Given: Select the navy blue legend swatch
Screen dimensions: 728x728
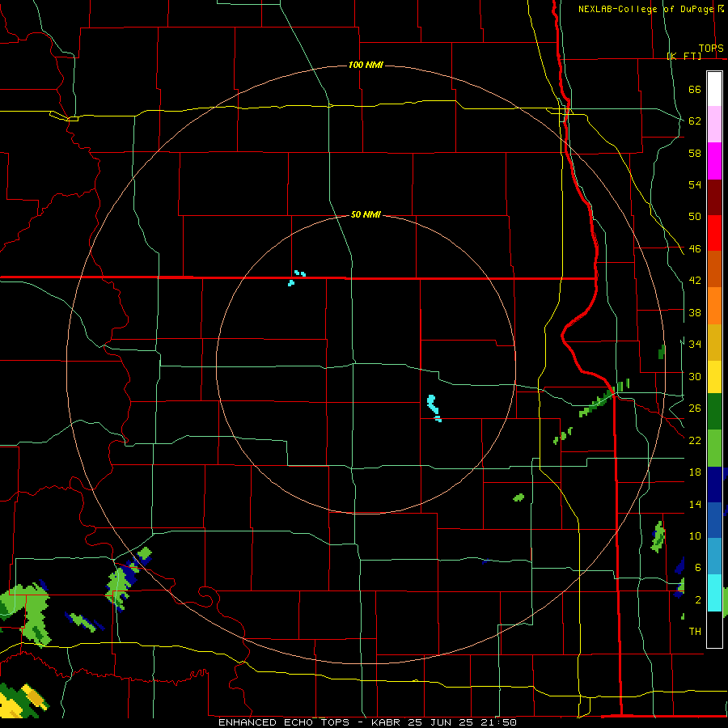Looking at the screenshot, I should pos(714,485).
